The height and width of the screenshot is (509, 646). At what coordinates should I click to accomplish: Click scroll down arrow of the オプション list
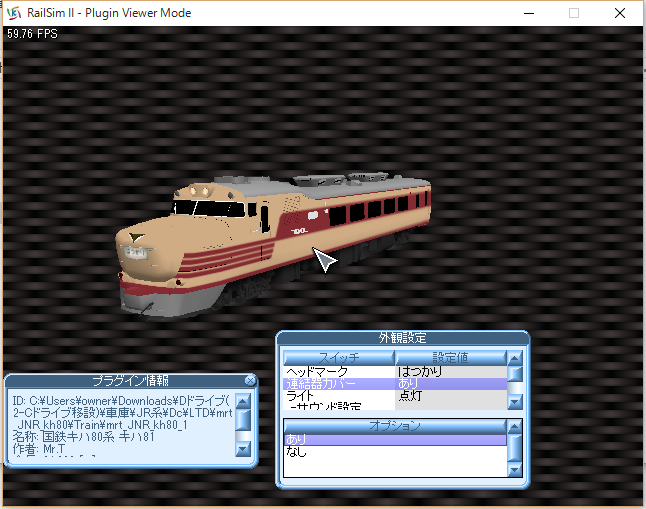point(515,469)
